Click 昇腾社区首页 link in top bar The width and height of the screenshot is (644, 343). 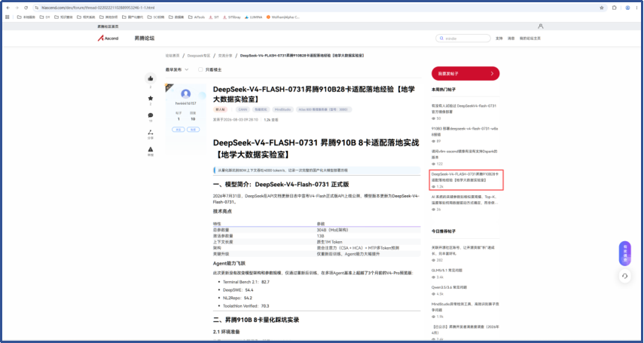108,26
